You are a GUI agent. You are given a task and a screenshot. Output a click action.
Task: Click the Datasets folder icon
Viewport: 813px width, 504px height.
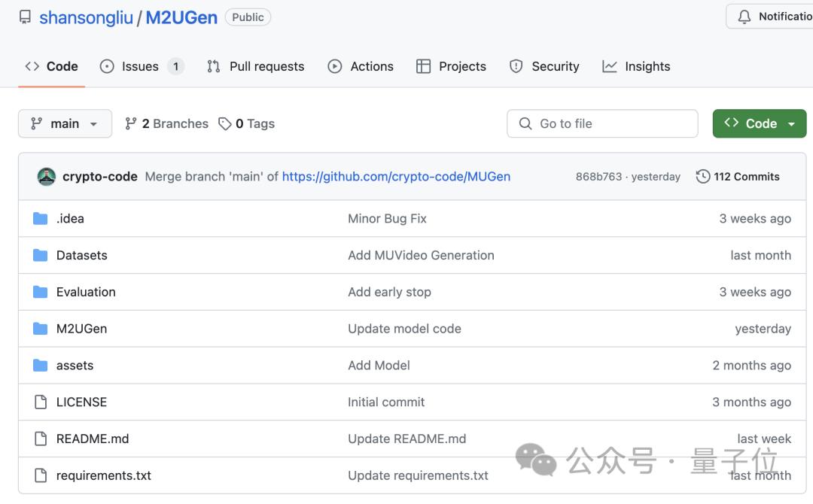(41, 256)
